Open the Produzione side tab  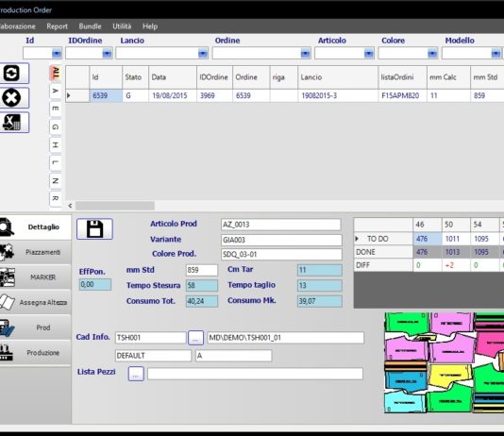point(35,352)
